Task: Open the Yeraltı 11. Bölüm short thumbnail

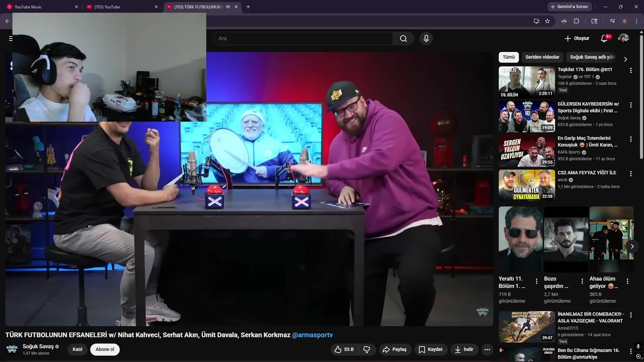Action: tap(521, 239)
